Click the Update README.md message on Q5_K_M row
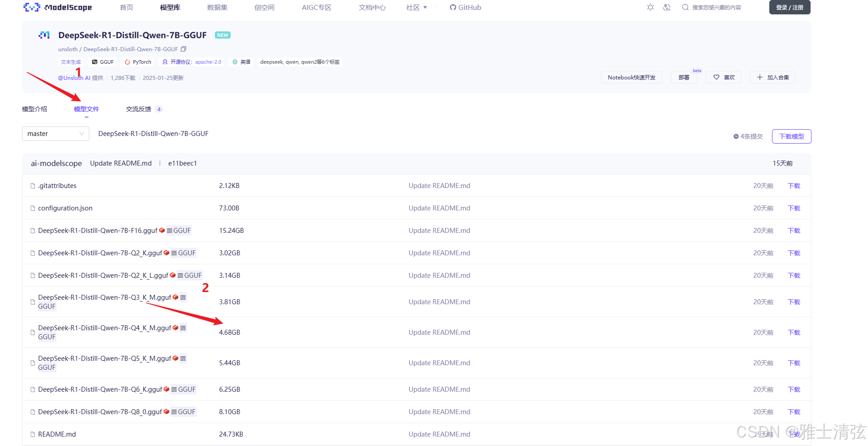The height and width of the screenshot is (446, 868). (439, 363)
